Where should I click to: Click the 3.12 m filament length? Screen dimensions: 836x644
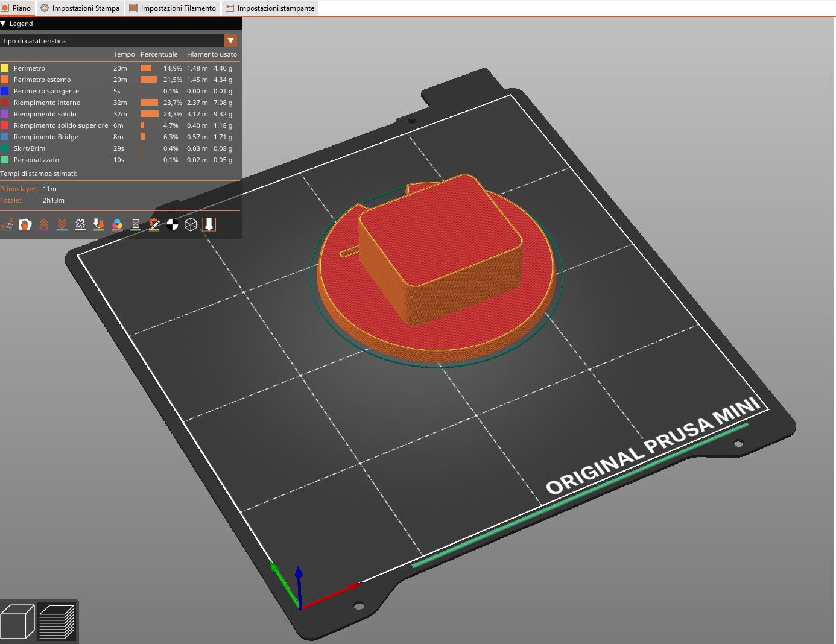point(197,114)
